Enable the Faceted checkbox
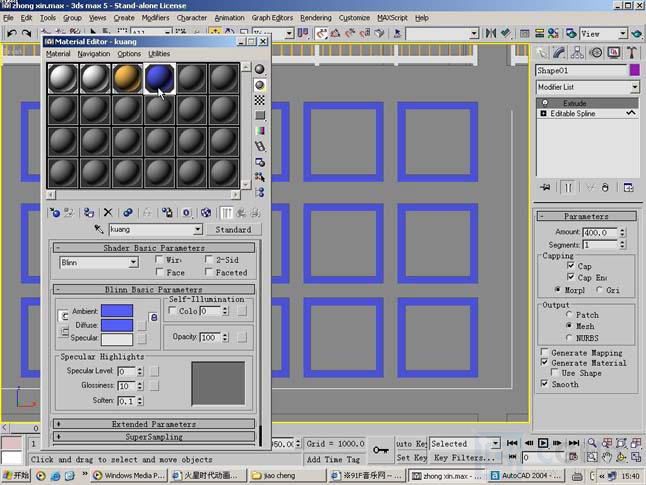 (209, 272)
